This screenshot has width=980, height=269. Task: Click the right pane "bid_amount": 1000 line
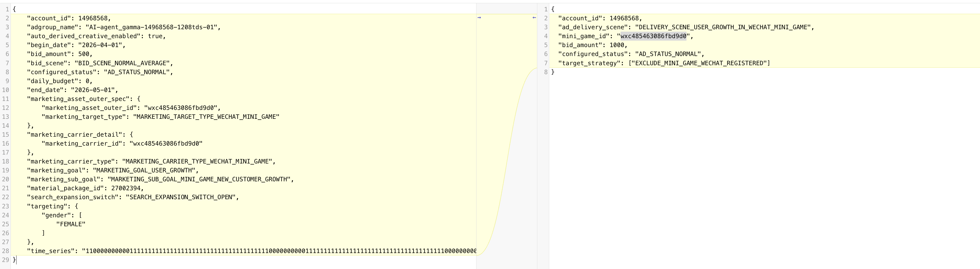click(593, 45)
